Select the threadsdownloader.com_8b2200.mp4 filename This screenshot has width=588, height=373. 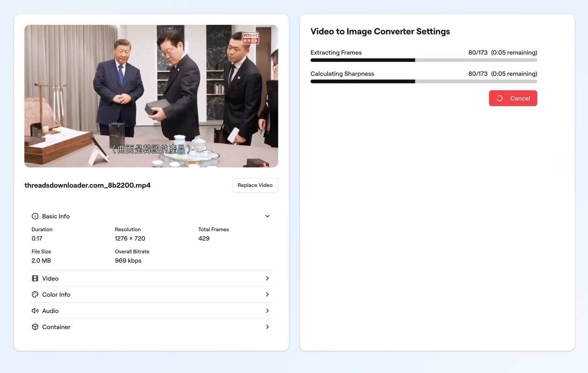(87, 186)
